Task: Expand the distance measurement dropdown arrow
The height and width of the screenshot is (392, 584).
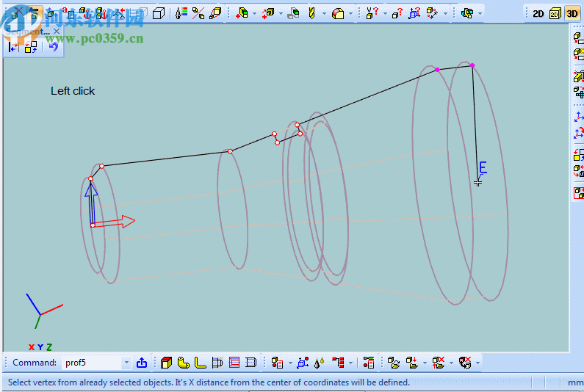Action: 445,14
